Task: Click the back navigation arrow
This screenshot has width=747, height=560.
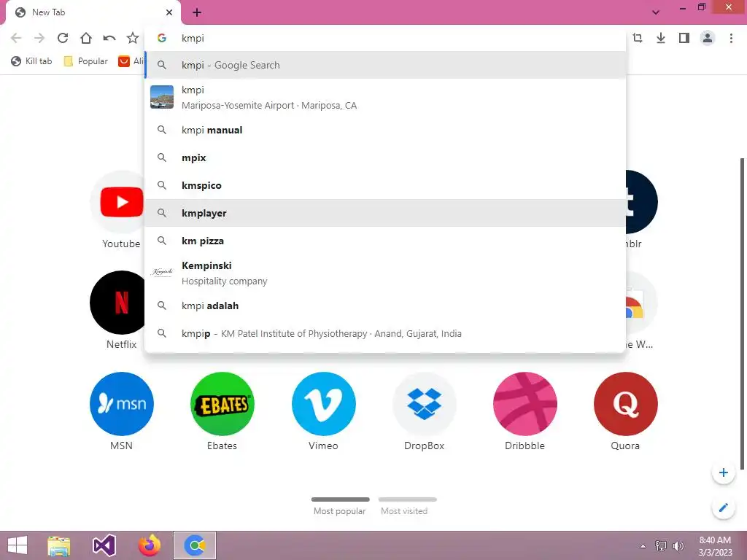Action: point(16,38)
